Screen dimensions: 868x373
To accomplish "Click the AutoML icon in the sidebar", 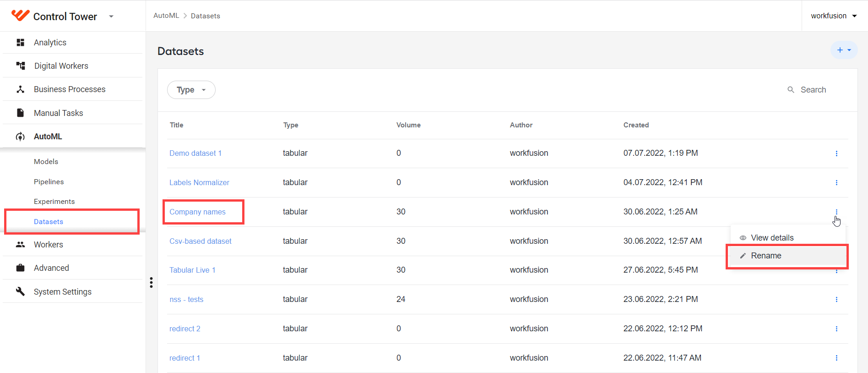I will click(x=20, y=137).
